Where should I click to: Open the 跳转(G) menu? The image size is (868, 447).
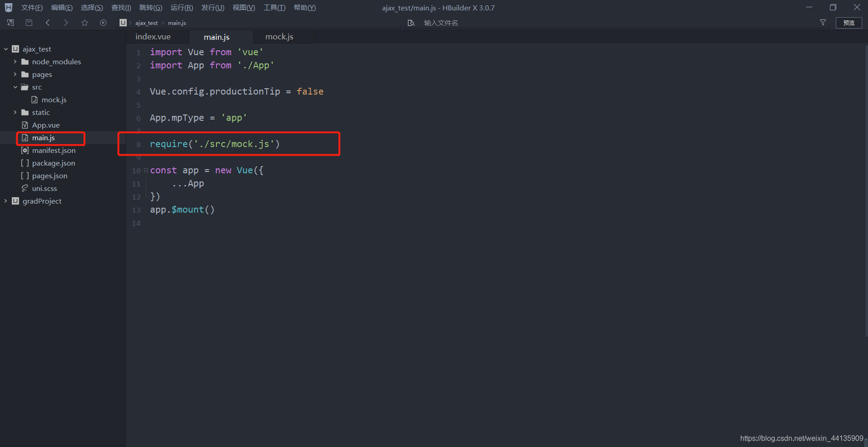pyautogui.click(x=151, y=8)
